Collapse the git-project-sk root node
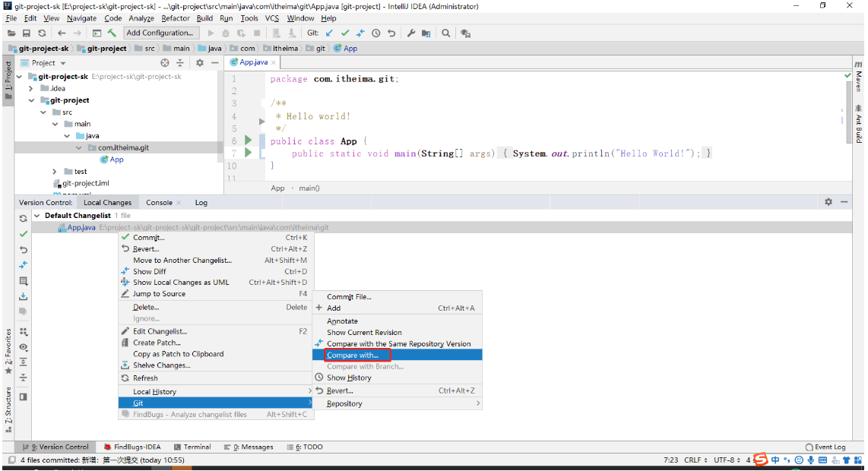The image size is (868, 471). (x=20, y=77)
